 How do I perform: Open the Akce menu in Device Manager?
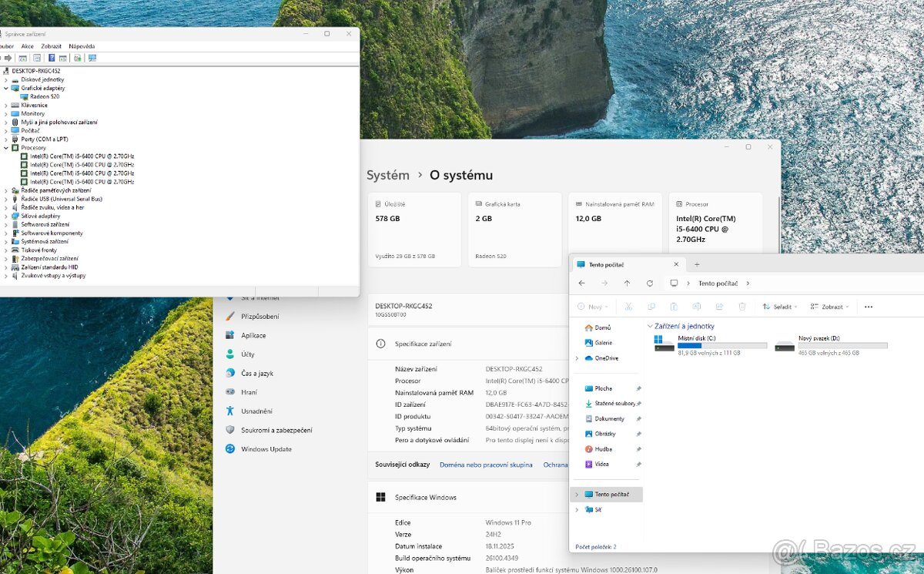click(x=28, y=46)
